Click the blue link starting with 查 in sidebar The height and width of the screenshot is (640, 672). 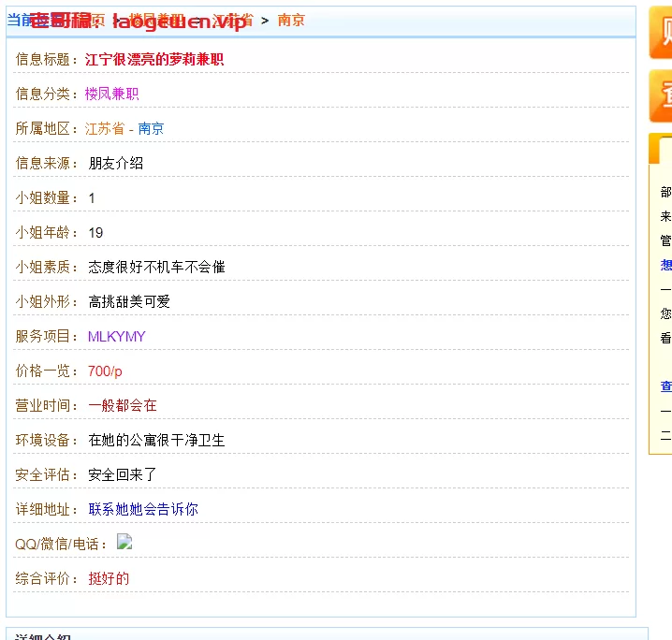665,386
